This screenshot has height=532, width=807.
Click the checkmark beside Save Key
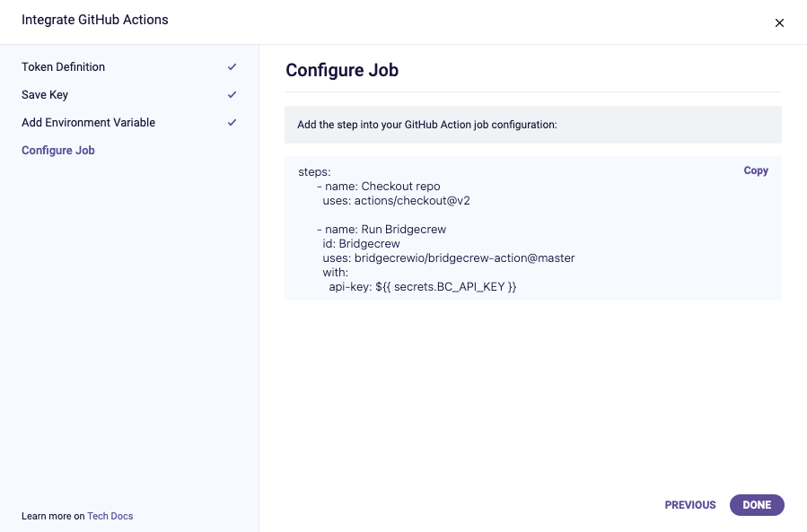232,95
